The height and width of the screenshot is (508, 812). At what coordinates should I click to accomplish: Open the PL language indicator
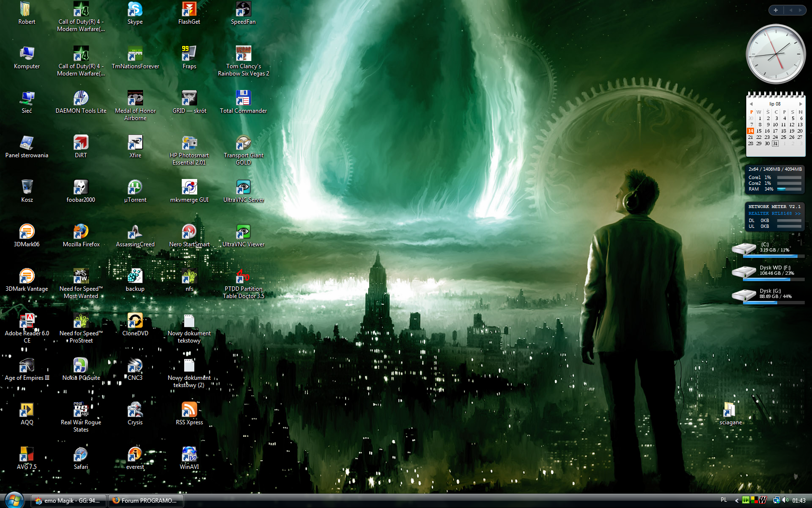(x=724, y=500)
